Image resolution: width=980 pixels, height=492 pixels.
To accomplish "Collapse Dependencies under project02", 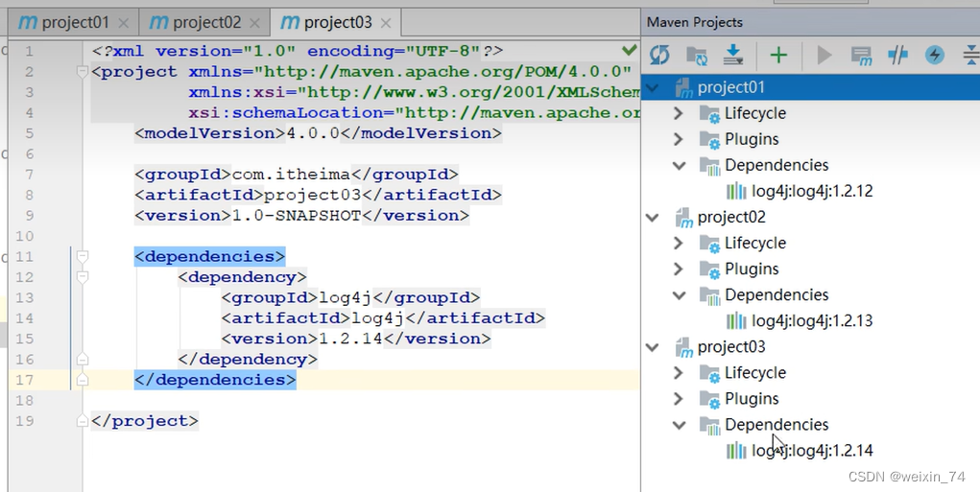I will [679, 295].
